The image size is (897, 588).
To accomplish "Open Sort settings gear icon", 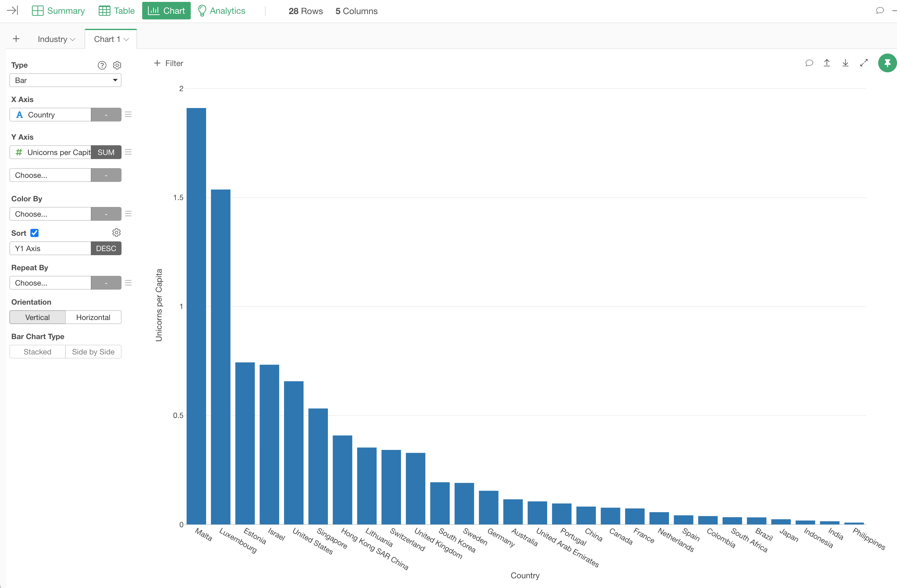I will [x=117, y=232].
